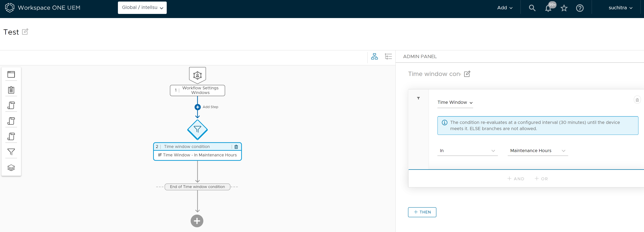The height and width of the screenshot is (232, 644).
Task: Edit the Time window condition title
Action: (467, 74)
